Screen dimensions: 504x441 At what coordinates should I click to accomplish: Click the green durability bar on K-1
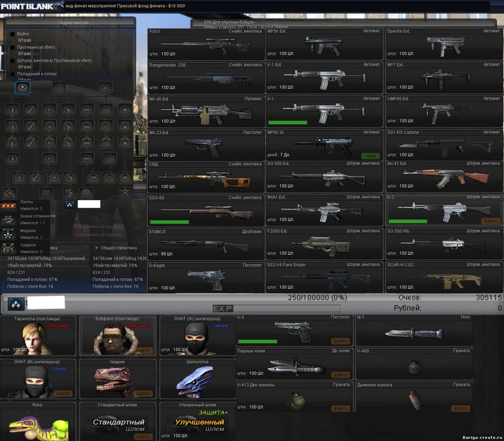tap(288, 123)
